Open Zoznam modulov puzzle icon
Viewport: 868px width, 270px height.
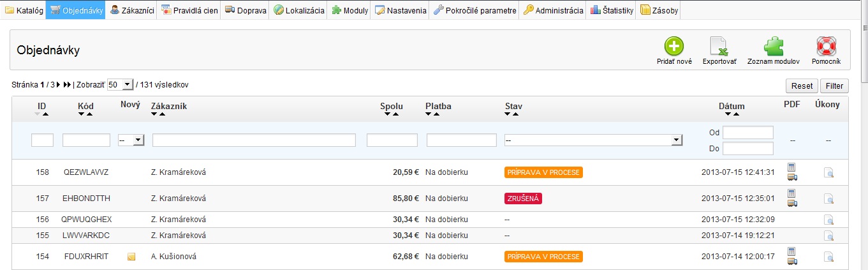[x=773, y=47]
